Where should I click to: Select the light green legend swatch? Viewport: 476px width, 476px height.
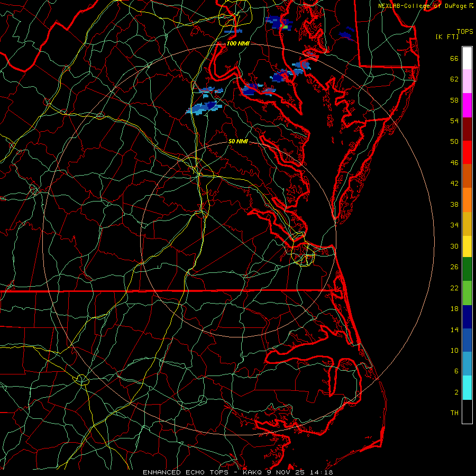point(467,293)
